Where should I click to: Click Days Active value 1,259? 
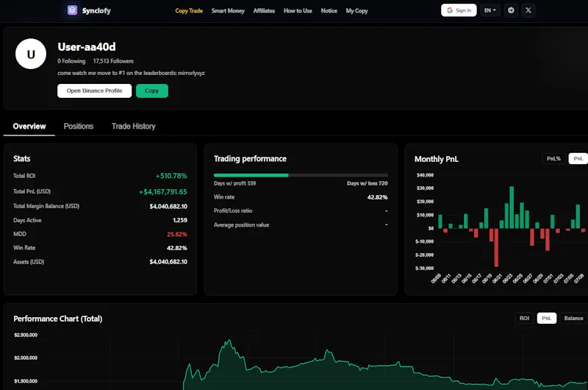[180, 220]
